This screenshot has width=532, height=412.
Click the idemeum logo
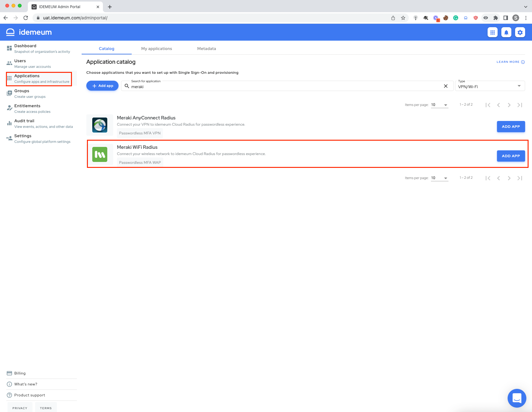(x=29, y=32)
